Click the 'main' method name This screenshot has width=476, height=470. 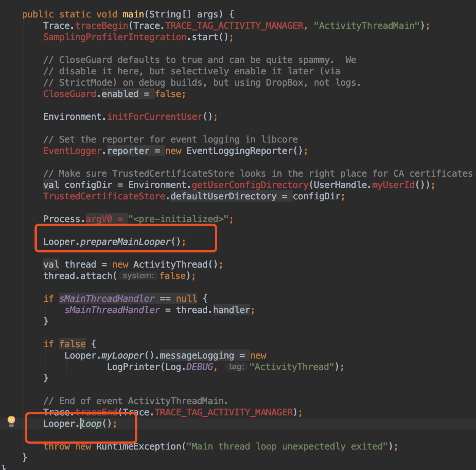coord(133,14)
